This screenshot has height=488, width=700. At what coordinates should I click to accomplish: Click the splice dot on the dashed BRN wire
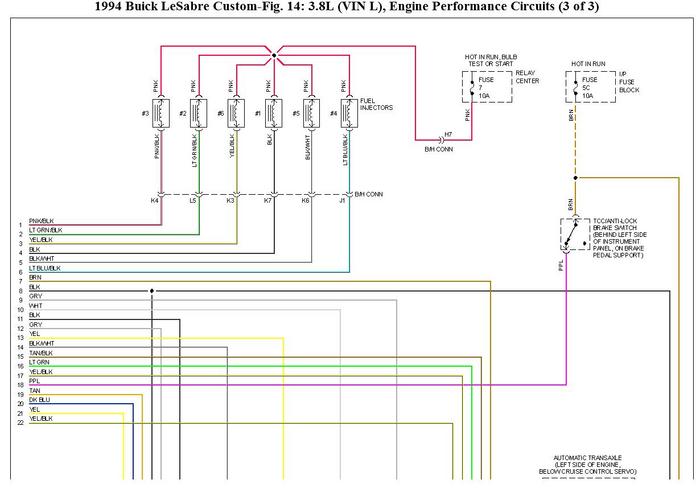[575, 178]
